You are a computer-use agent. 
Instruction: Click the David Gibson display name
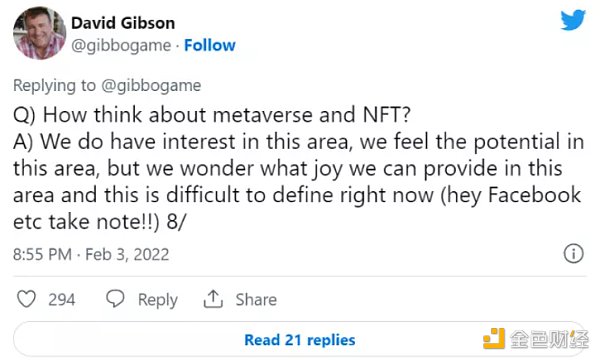(x=123, y=23)
